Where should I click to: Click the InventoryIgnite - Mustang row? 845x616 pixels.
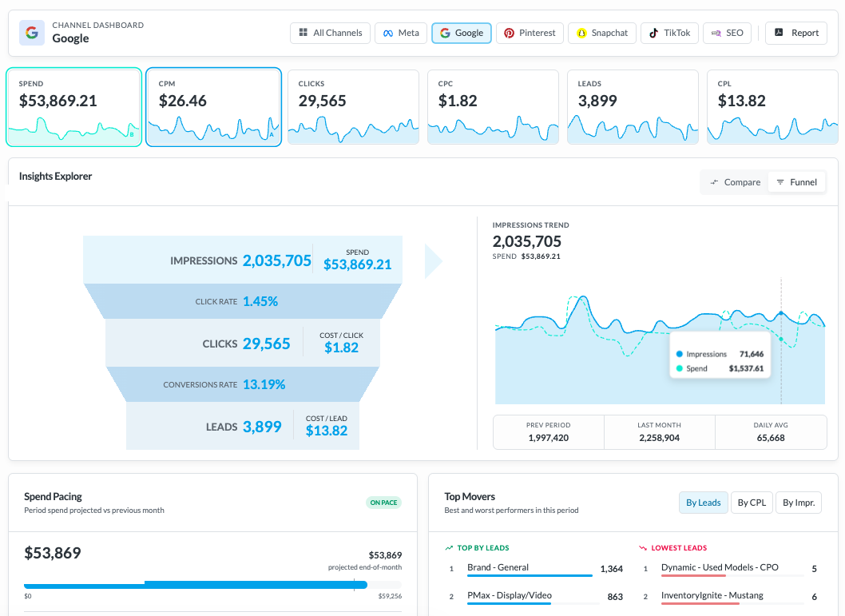(730, 597)
